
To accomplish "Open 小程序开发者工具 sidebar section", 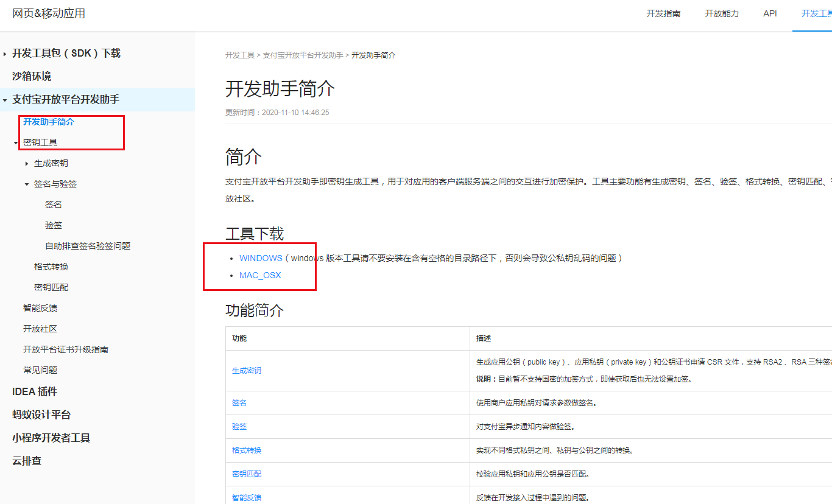I will click(x=51, y=438).
